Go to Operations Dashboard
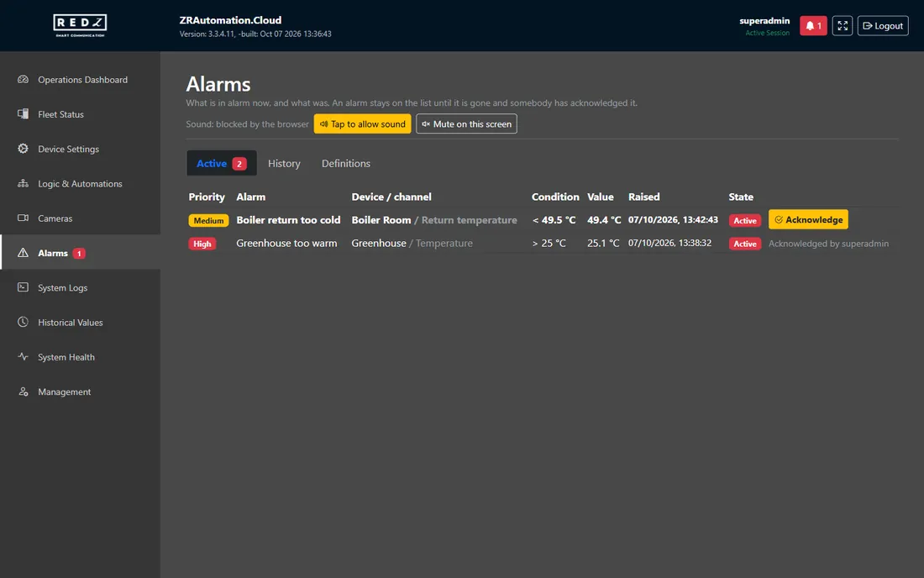This screenshot has width=924, height=578. coord(82,80)
